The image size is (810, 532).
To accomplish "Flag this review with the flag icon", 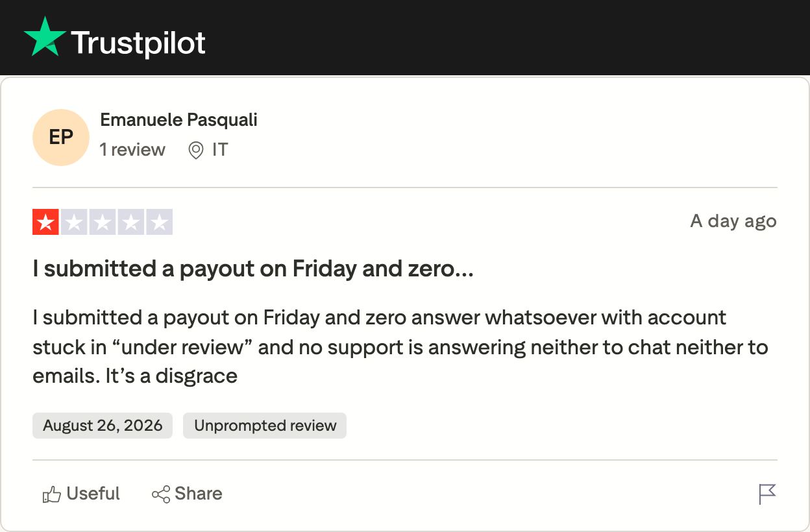I will tap(767, 494).
